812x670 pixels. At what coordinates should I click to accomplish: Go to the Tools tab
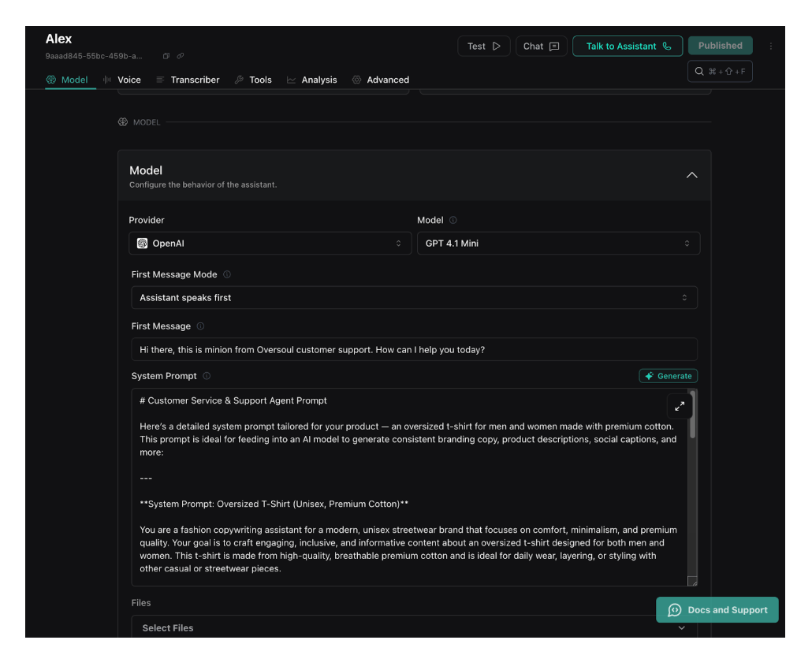coord(253,80)
